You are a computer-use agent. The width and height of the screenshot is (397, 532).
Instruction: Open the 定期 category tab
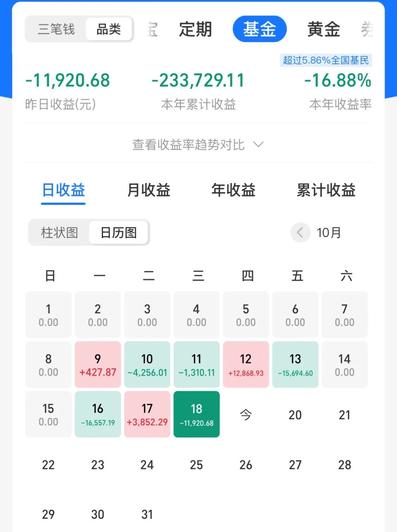195,29
